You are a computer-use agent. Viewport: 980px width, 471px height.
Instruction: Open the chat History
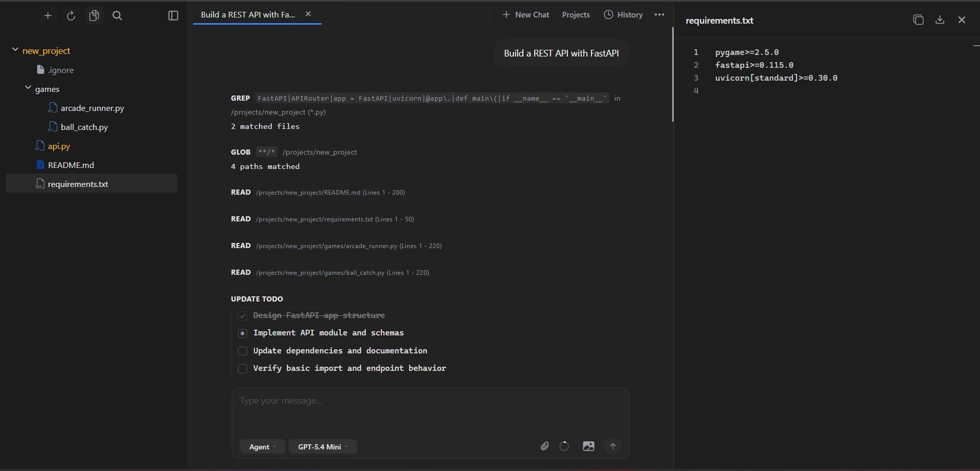pyautogui.click(x=623, y=15)
